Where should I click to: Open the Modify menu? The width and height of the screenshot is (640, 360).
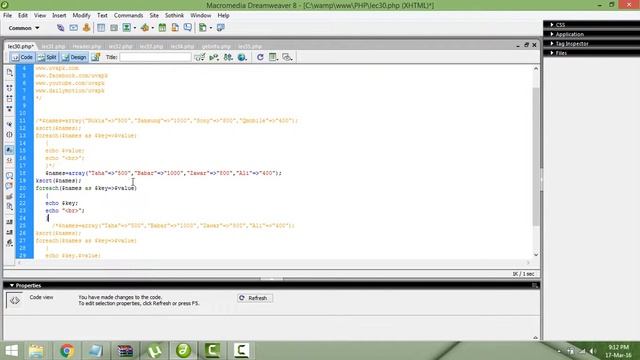pos(81,16)
